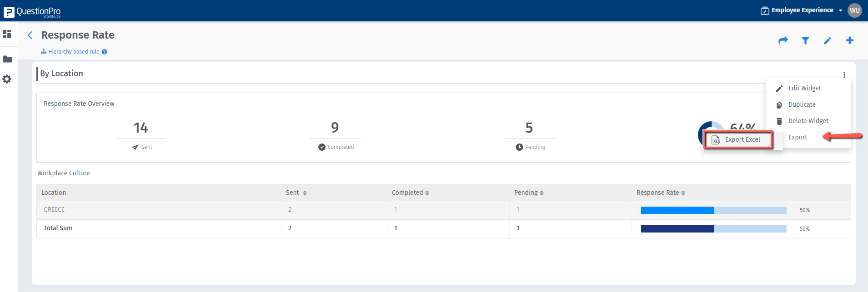Click the 50% value in GREECE row
The width and height of the screenshot is (868, 292).
point(805,210)
